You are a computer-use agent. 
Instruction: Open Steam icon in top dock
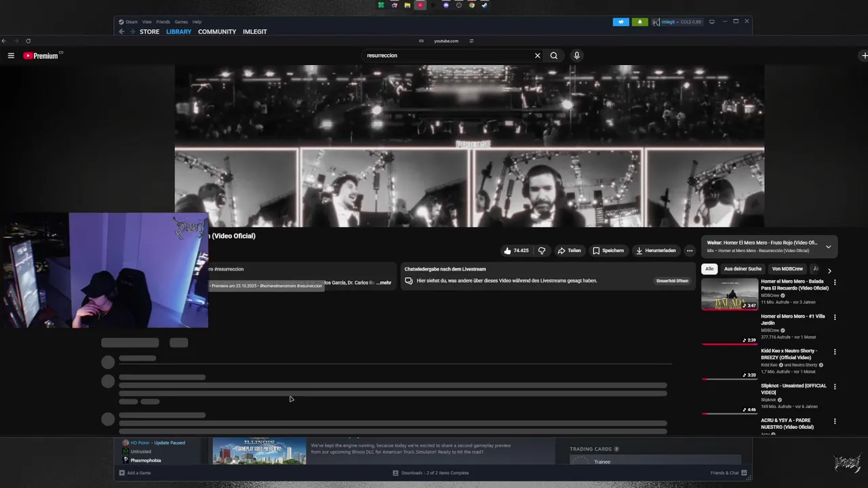coord(484,5)
